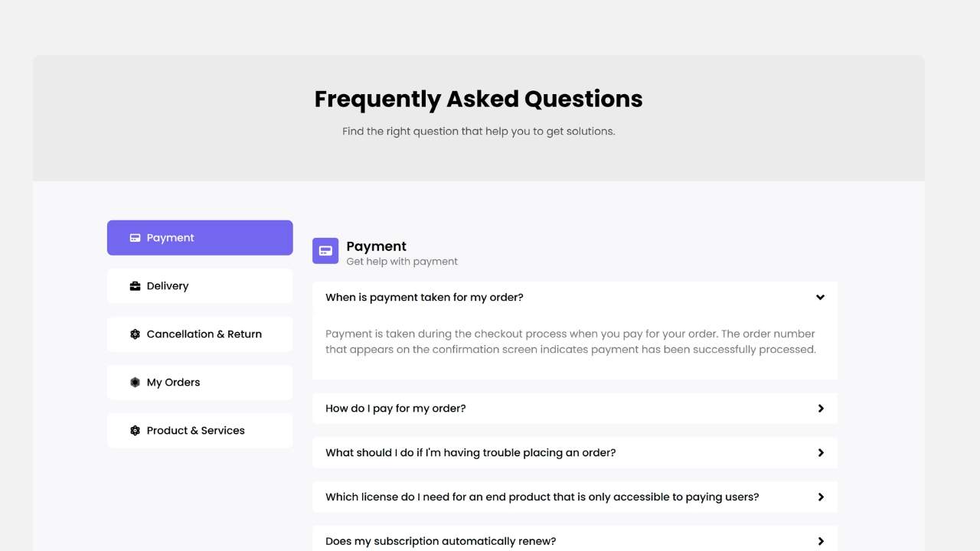Open 'Does my subscription automatically renew?' question

[x=440, y=541]
